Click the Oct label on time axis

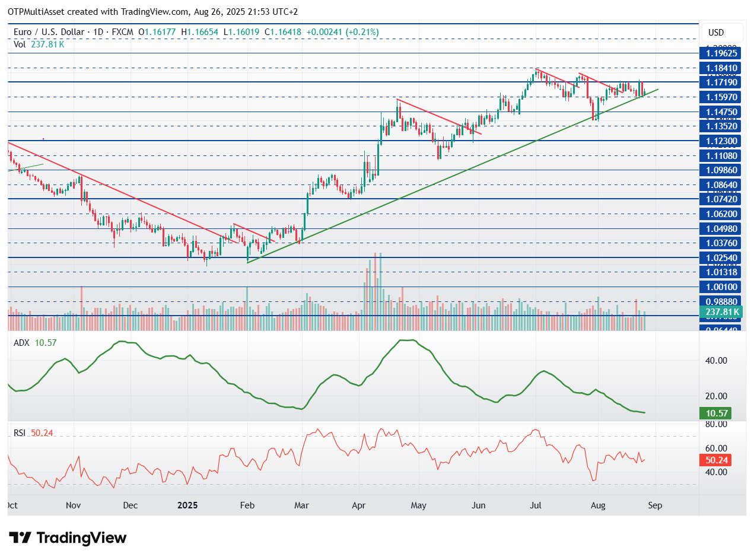(x=11, y=505)
